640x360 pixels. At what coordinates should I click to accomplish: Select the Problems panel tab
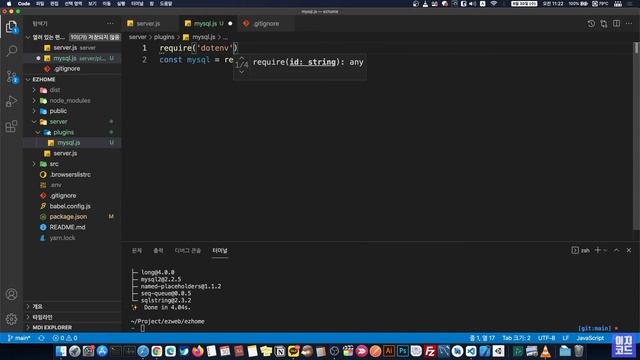(137, 251)
